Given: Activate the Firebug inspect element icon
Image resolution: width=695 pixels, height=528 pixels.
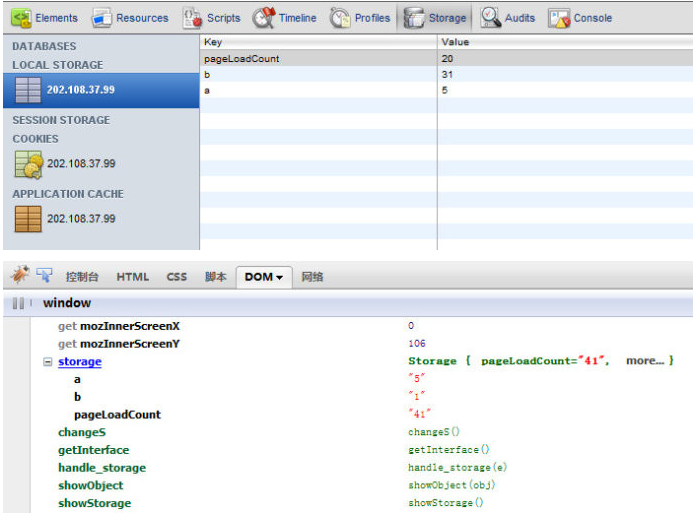Looking at the screenshot, I should point(44,275).
